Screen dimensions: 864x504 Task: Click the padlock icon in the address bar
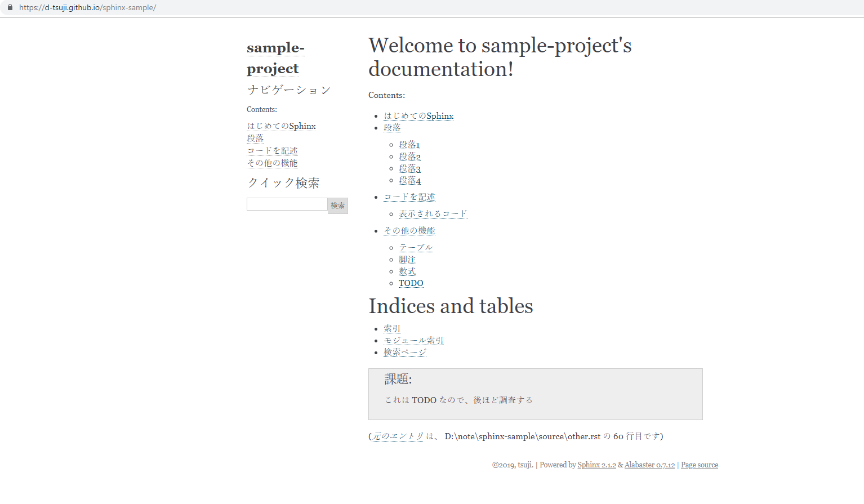click(11, 7)
